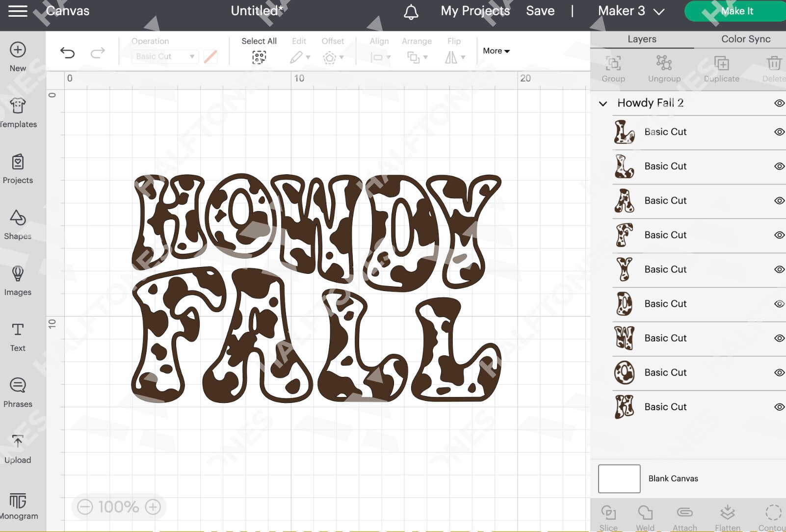Select the Text tool
The width and height of the screenshot is (786, 532).
(x=18, y=336)
